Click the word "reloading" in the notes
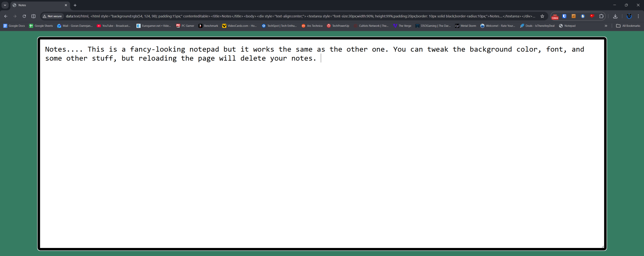The width and height of the screenshot is (644, 256). tap(158, 58)
